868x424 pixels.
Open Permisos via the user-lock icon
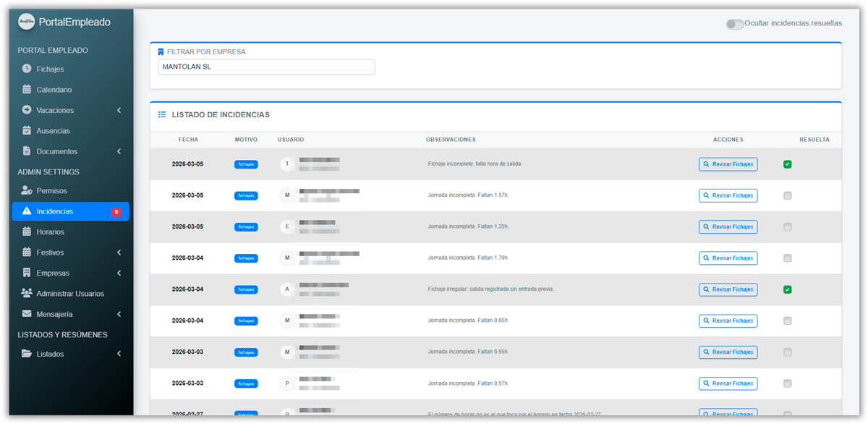point(27,191)
